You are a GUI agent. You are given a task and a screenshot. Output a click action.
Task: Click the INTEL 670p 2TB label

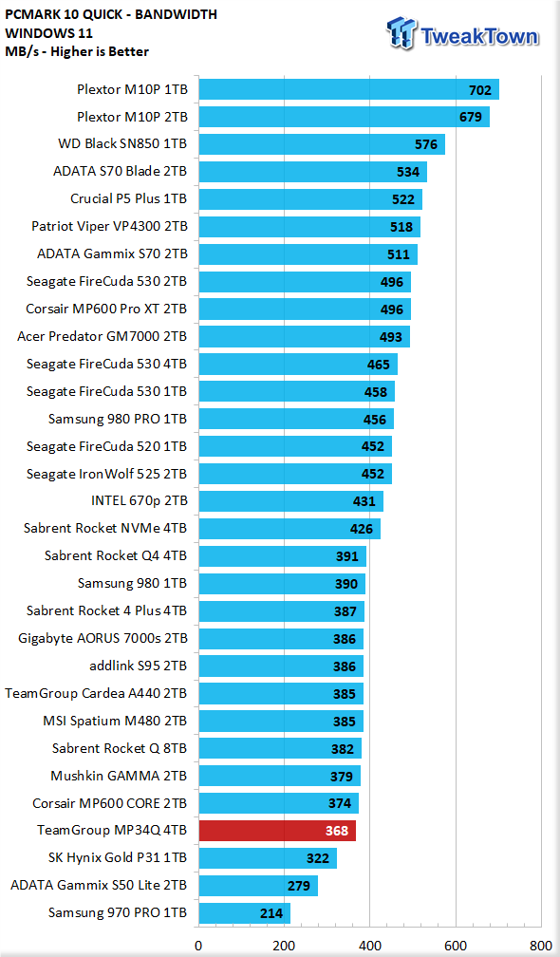(x=140, y=501)
